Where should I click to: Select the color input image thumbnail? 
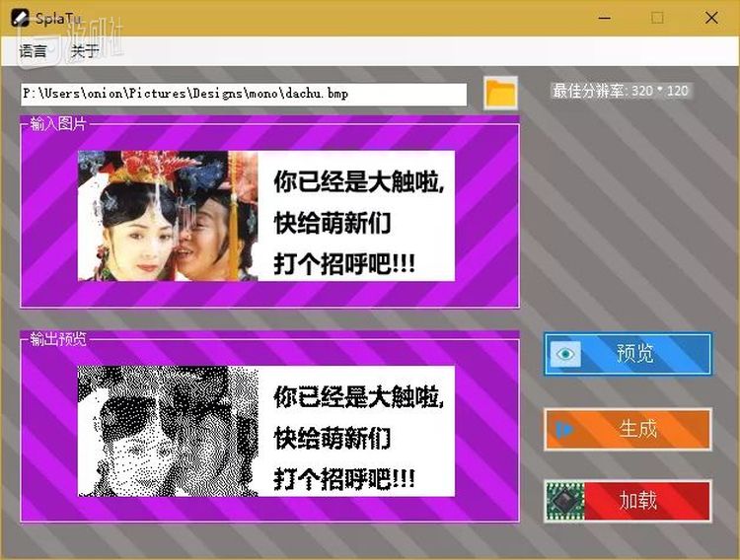[266, 216]
